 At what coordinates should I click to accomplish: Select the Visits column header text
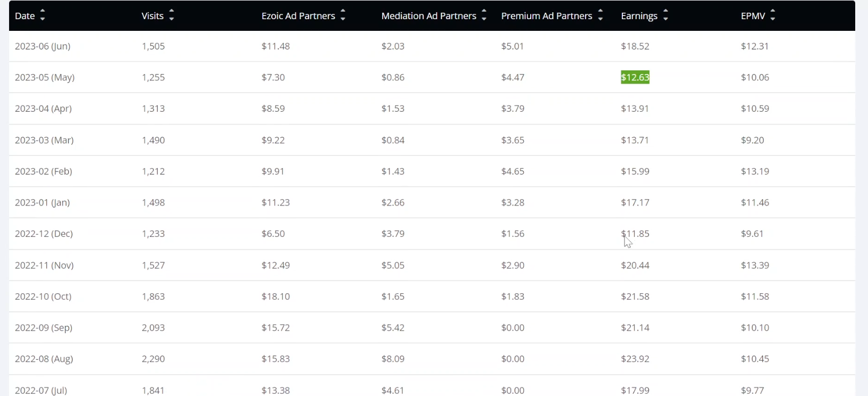click(x=152, y=16)
